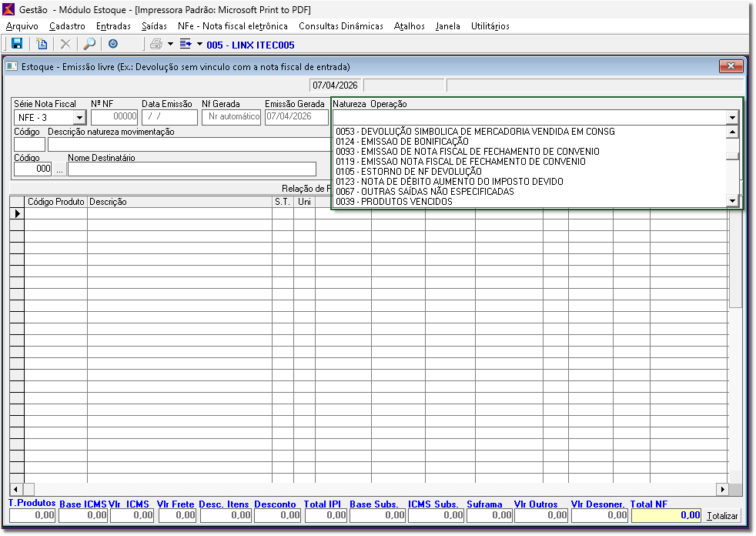Click the Gestão app icon in title bar
756x536 pixels.
[x=9, y=8]
